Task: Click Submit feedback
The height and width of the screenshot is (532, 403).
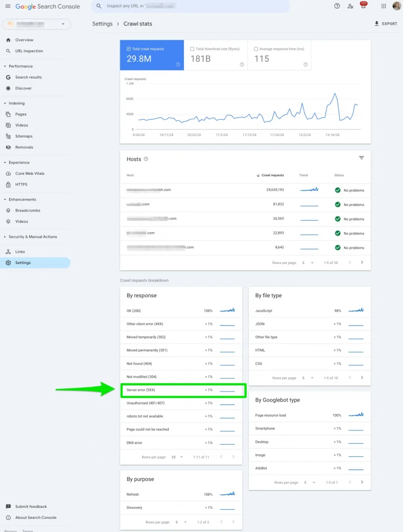Action: tap(31, 506)
